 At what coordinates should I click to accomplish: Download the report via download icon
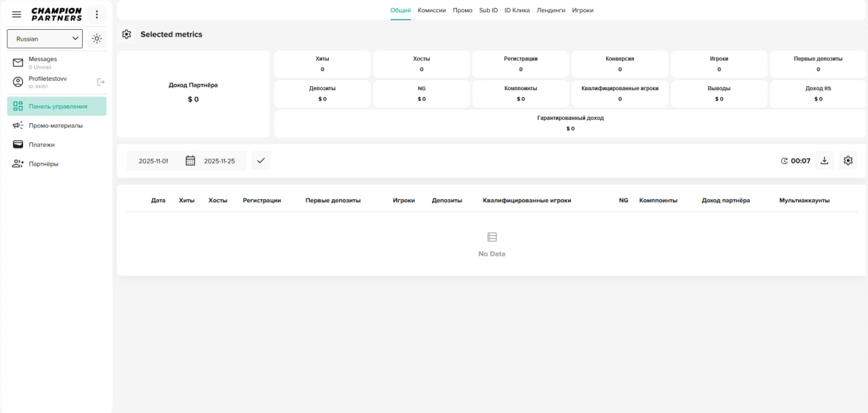point(825,161)
